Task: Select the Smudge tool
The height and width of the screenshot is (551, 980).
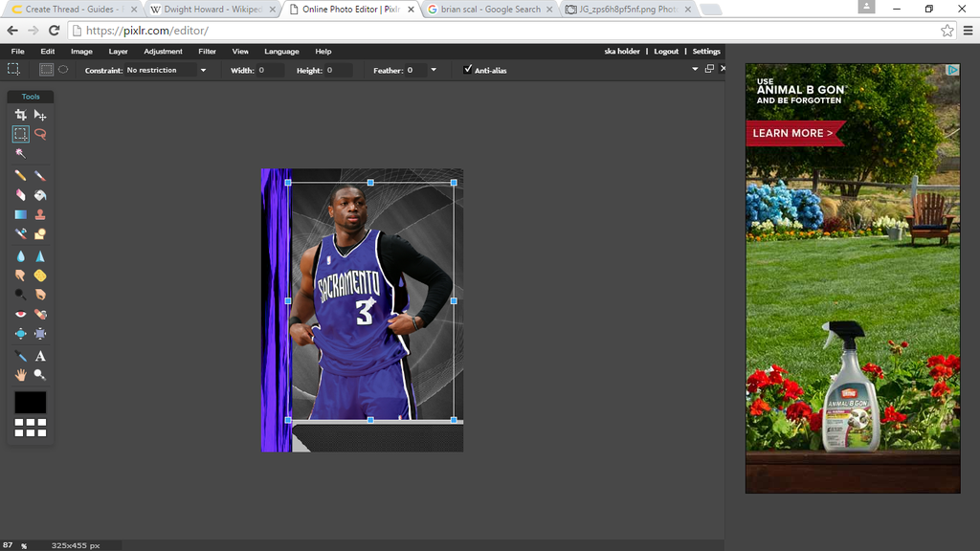Action: 21,275
